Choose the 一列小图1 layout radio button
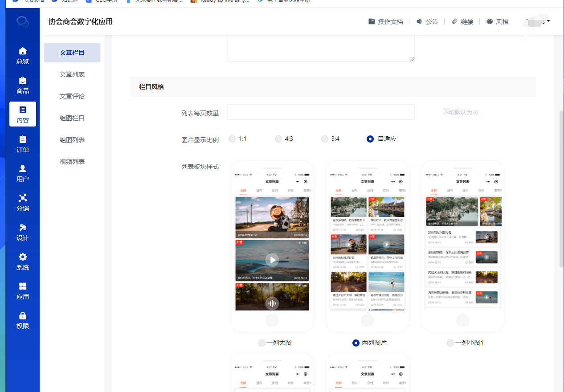The height and width of the screenshot is (392, 564). click(x=450, y=343)
